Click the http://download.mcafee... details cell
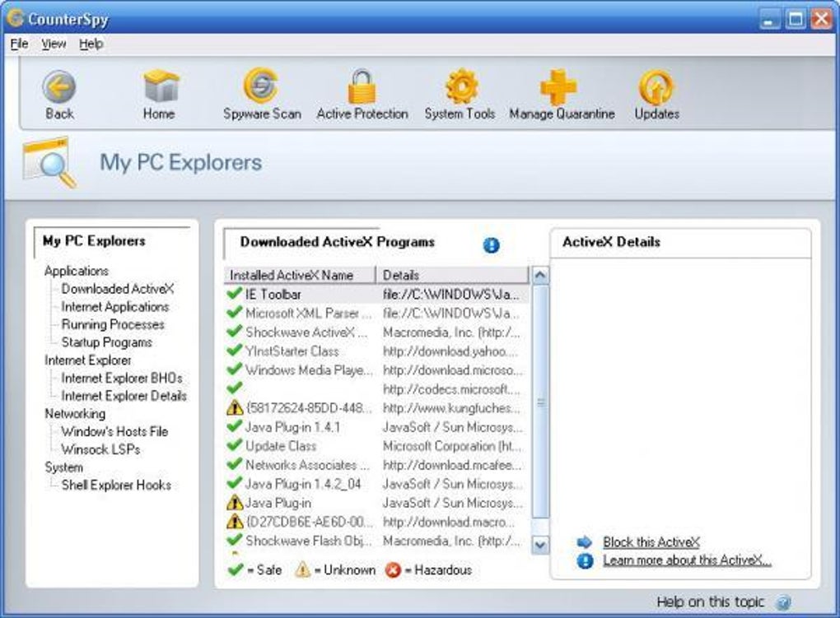This screenshot has height=618, width=840. (x=452, y=465)
